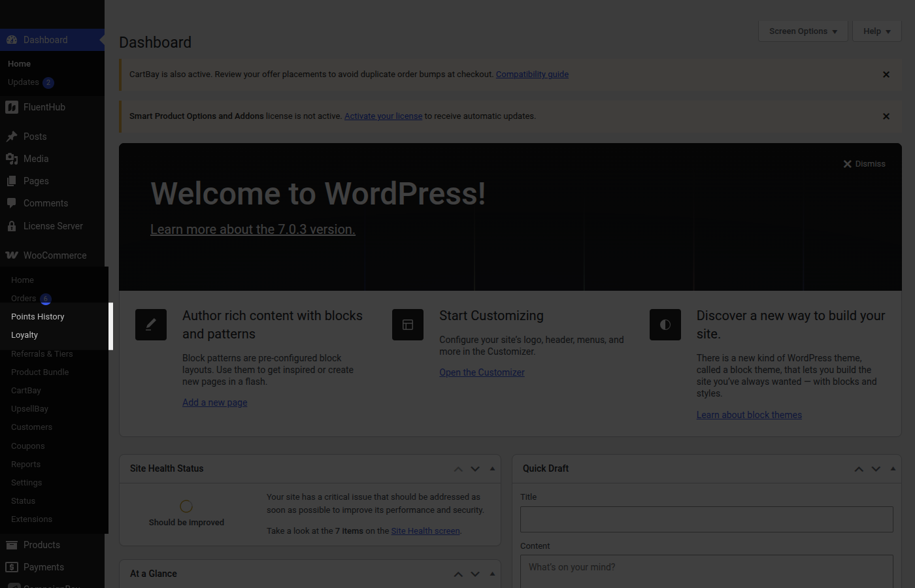Click Learn about block themes link
This screenshot has width=915, height=588.
(749, 415)
